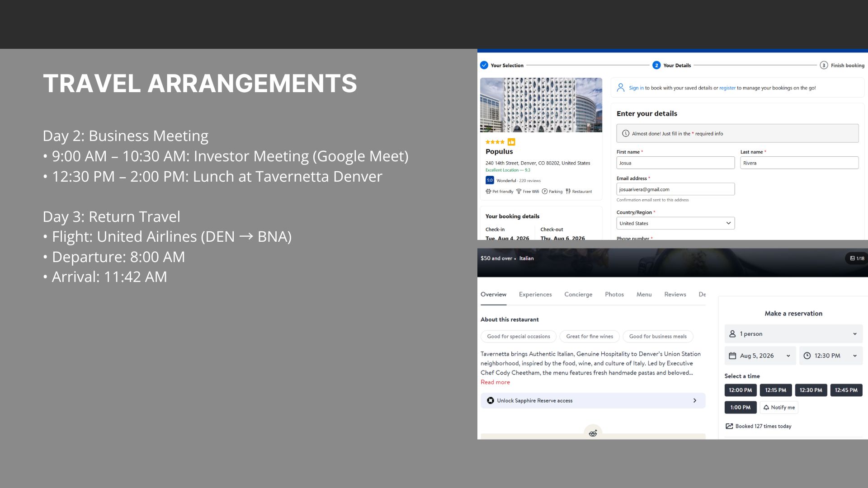This screenshot has height=488, width=868.
Task: Switch to the Overview tab
Action: tap(493, 294)
